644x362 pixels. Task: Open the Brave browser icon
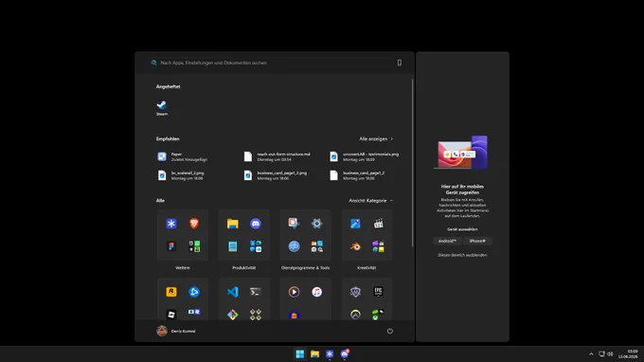pos(194,224)
